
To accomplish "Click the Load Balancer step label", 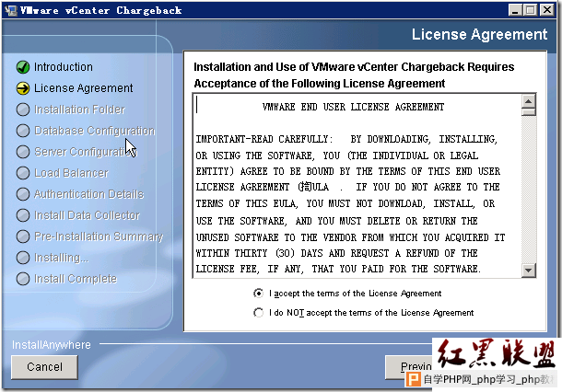I will tap(71, 173).
